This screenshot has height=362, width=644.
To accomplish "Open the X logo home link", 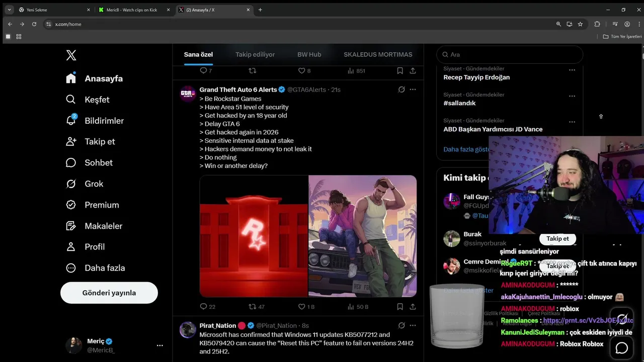I will pyautogui.click(x=71, y=55).
